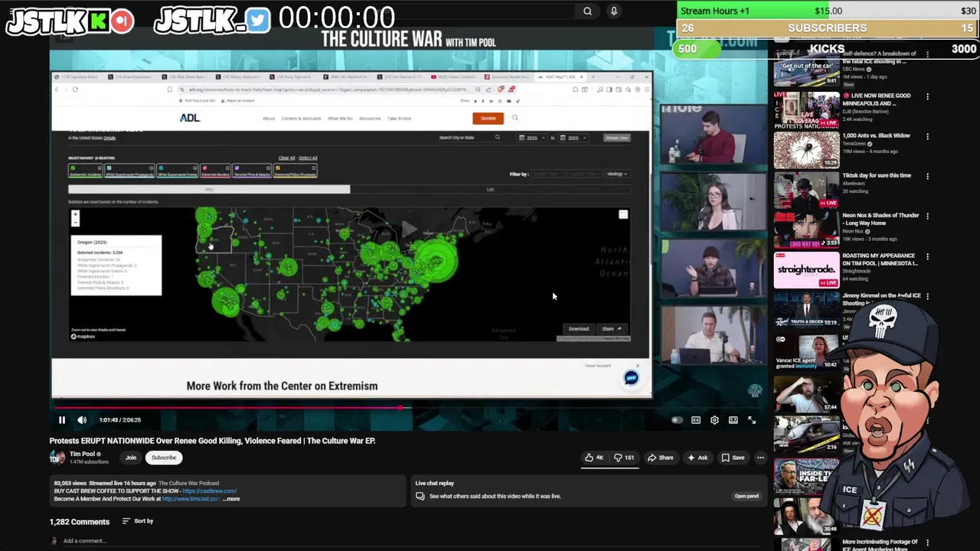The image size is (980, 551).
Task: Pause the YouTube video
Action: [x=62, y=419]
